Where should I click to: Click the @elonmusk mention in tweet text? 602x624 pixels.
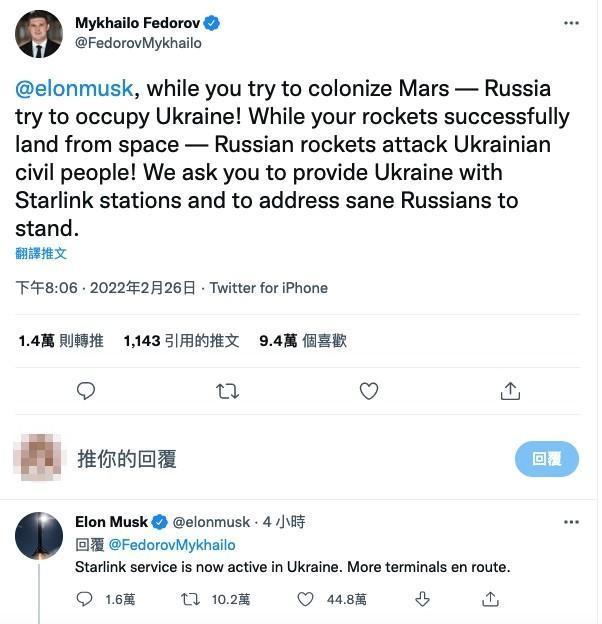point(74,88)
